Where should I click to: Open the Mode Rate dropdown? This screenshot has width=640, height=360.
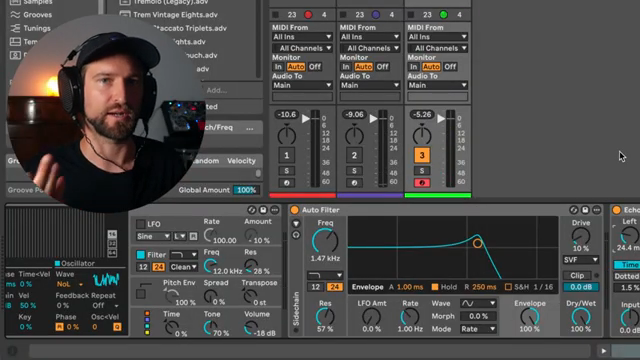pyautogui.click(x=478, y=329)
